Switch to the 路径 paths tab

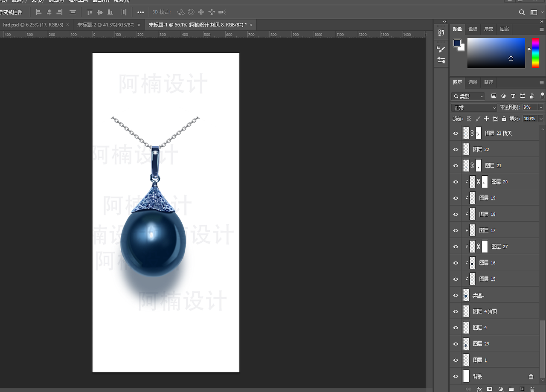tap(489, 82)
